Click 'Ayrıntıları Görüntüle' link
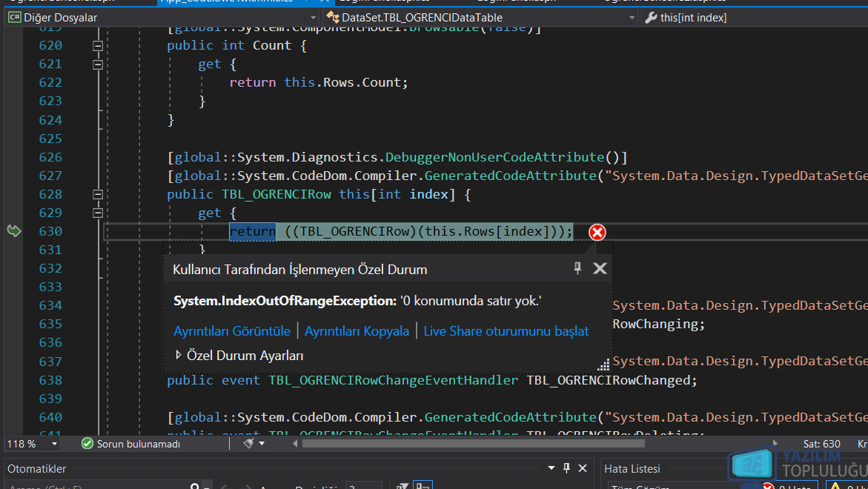Viewport: 868px width, 489px height. pos(232,330)
